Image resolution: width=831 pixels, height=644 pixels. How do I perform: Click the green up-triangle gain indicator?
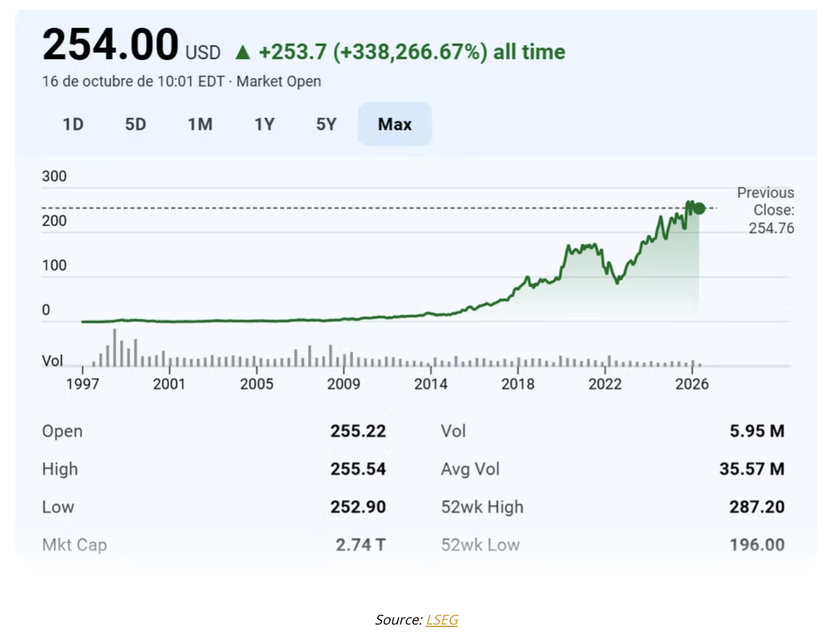[243, 52]
